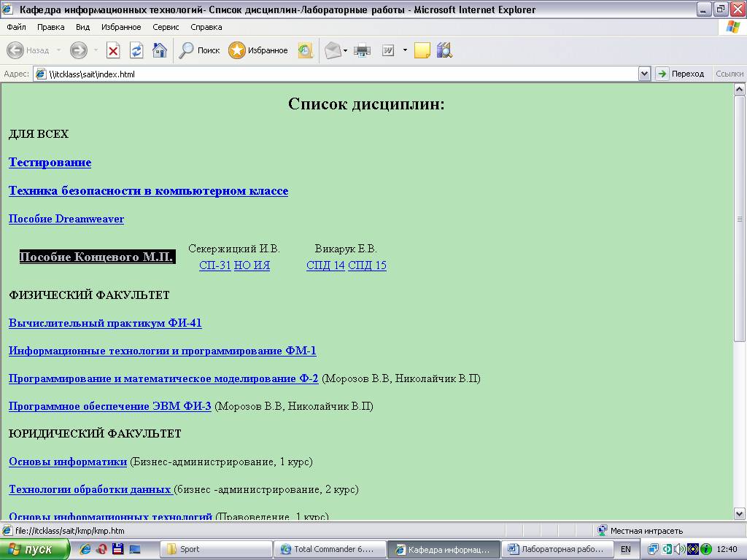
Task: Open the Сервис menu
Action: [166, 27]
